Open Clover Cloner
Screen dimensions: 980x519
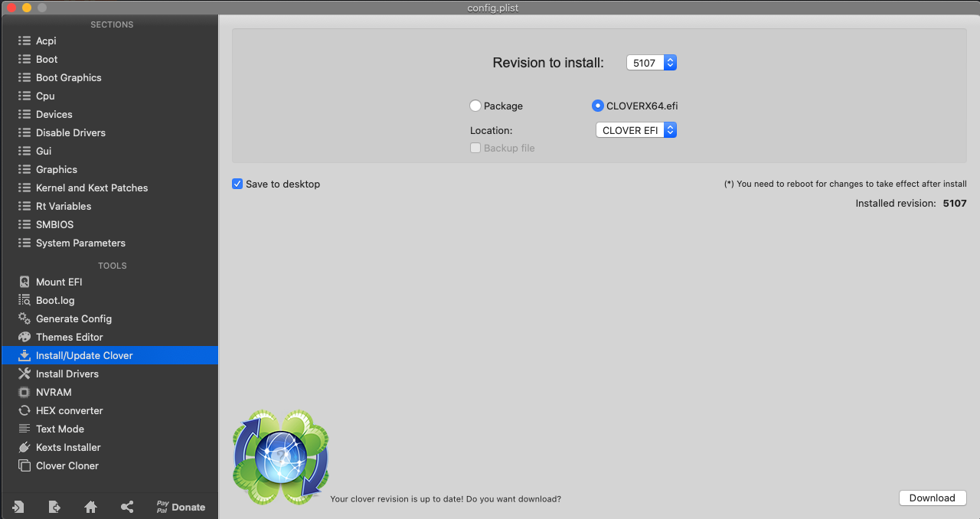[x=64, y=465]
